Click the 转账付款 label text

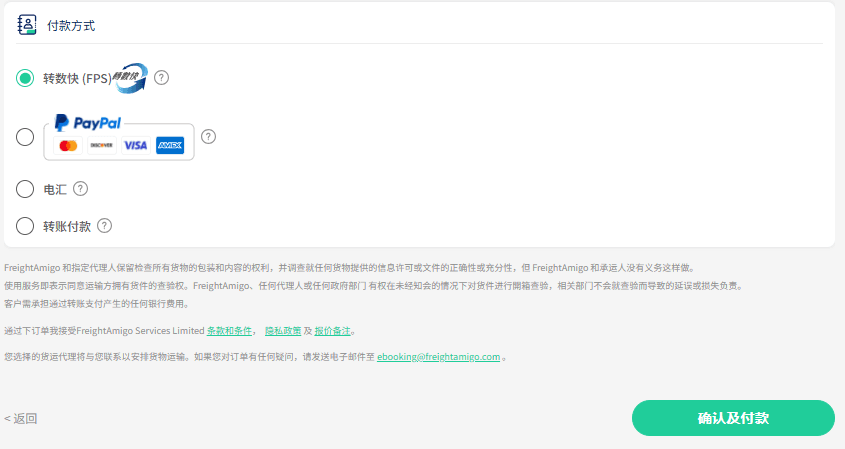click(67, 226)
